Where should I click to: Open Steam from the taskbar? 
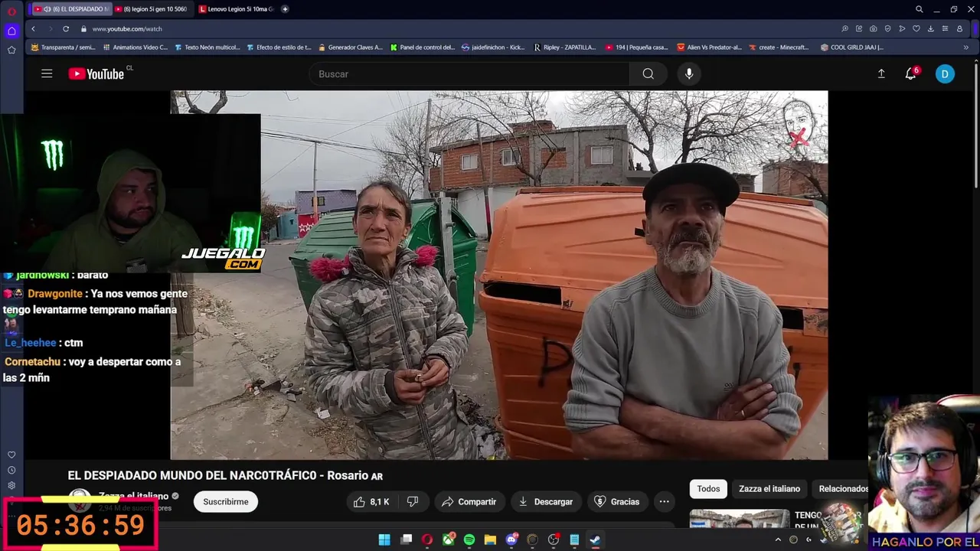[595, 540]
